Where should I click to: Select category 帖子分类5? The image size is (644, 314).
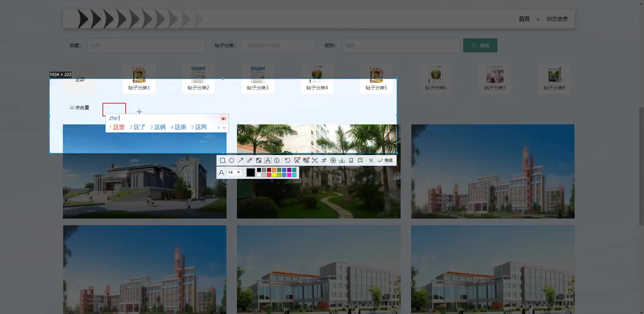coord(376,79)
